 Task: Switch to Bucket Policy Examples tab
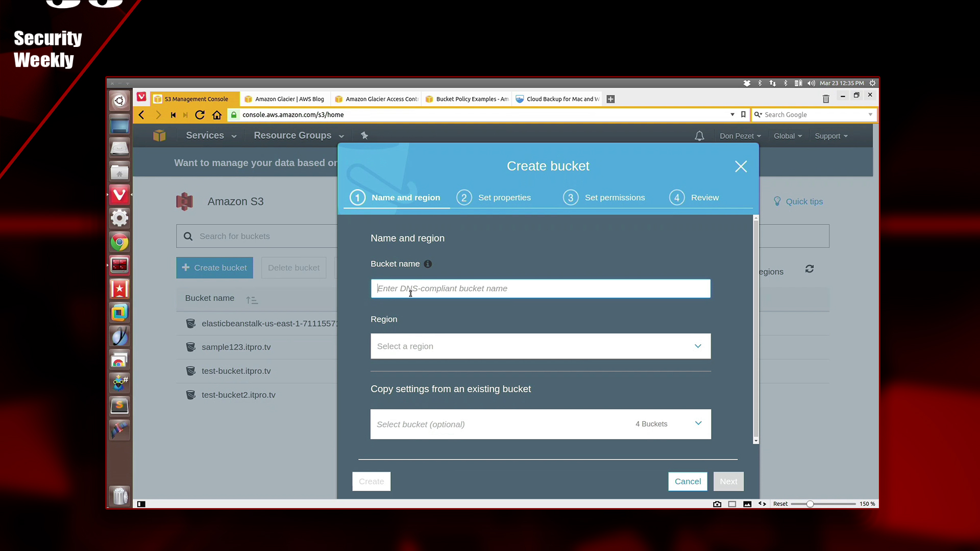467,99
